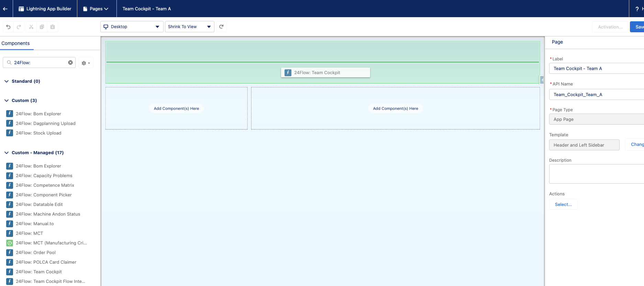Click the Select actions button
Viewport: 644px width, 286px height.
[563, 204]
